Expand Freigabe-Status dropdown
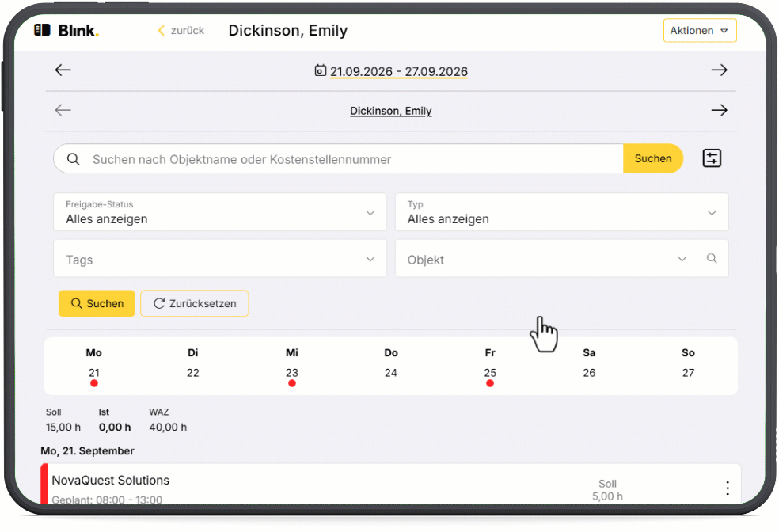Viewport: 779px width, 532px height. tap(220, 212)
